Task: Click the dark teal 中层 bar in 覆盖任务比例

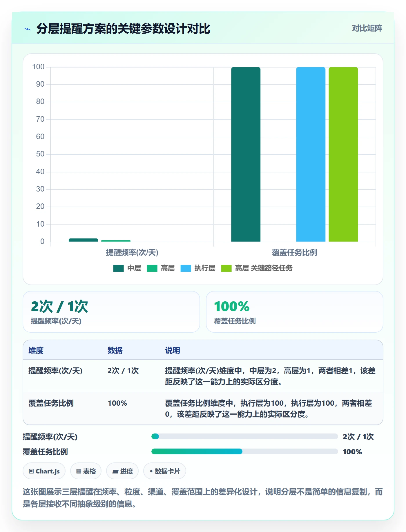Action: click(246, 154)
